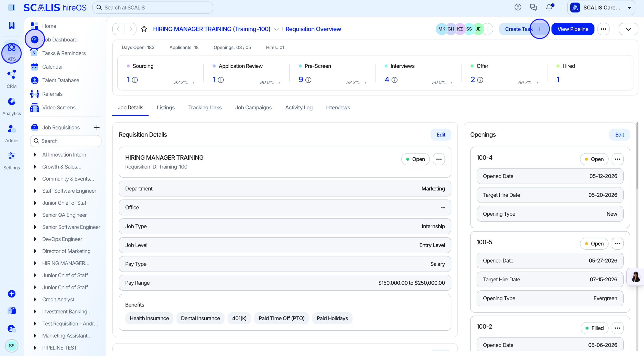Open Talent Database in sidebar

click(x=61, y=80)
